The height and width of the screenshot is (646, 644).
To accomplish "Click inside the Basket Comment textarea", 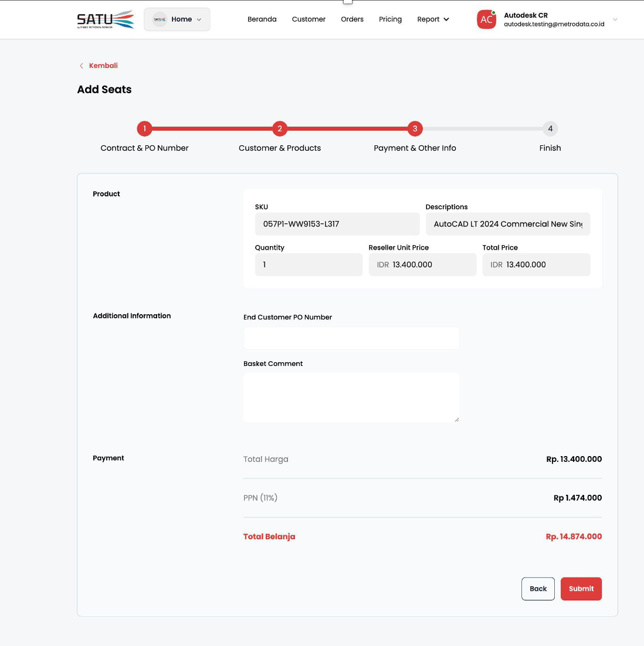I will click(x=351, y=397).
